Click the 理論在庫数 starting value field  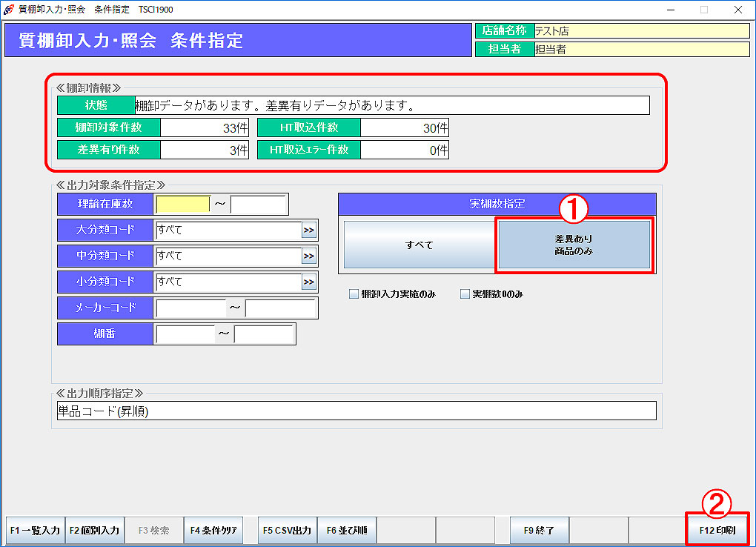pos(182,205)
